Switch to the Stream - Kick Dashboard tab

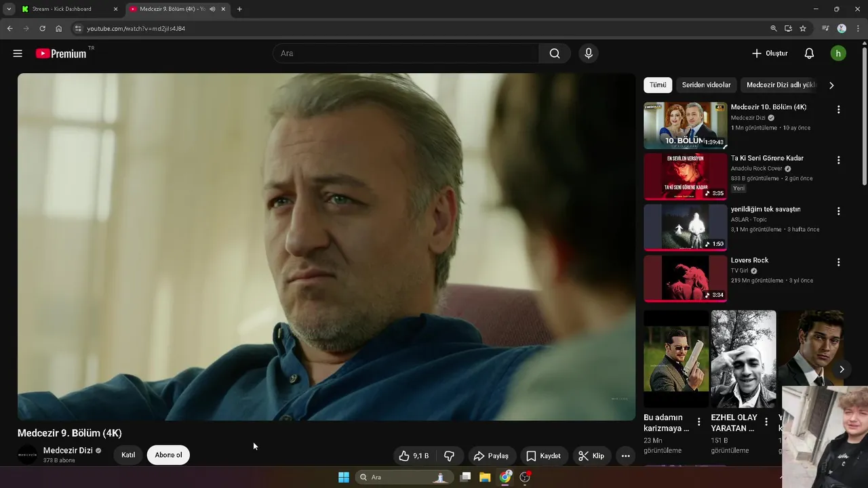[68, 9]
